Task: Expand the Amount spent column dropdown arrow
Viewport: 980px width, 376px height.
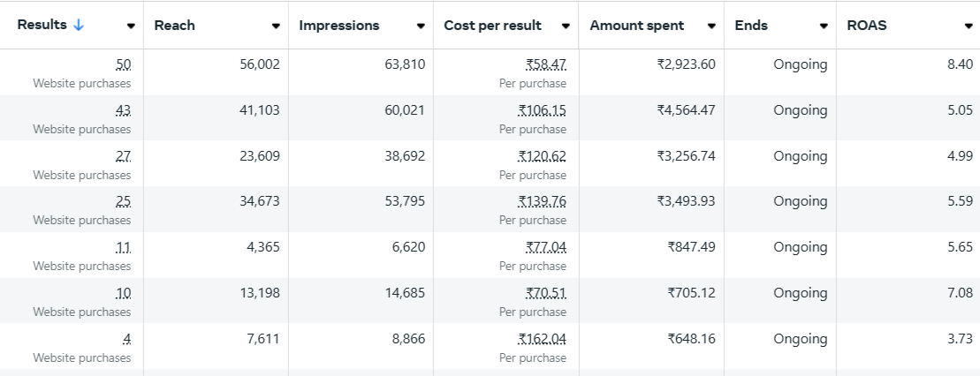Action: (x=711, y=26)
